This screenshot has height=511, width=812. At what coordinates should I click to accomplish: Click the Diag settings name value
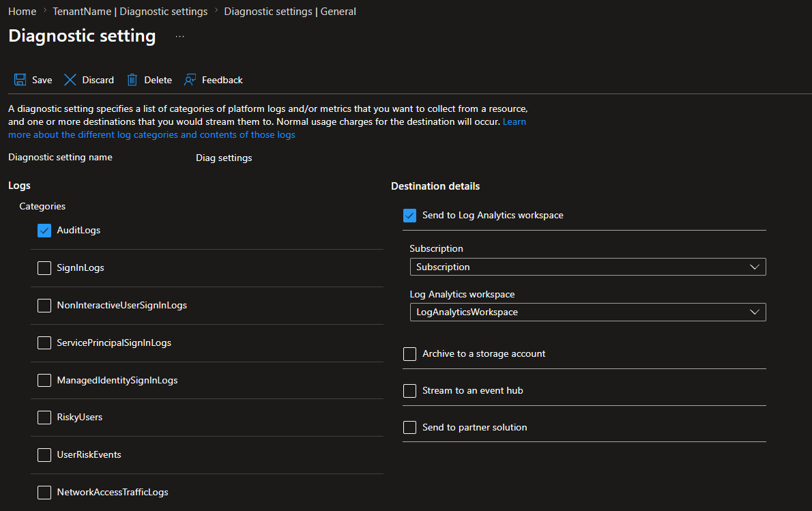pos(224,158)
